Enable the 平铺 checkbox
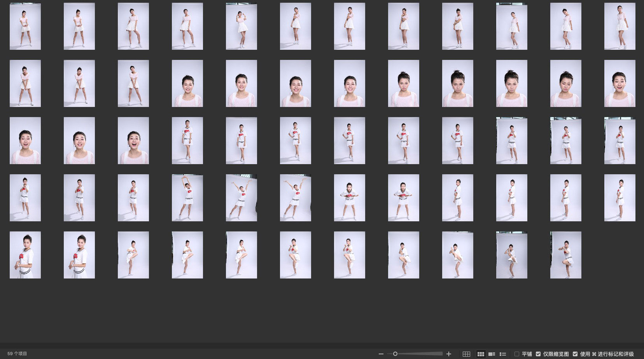 [517, 354]
